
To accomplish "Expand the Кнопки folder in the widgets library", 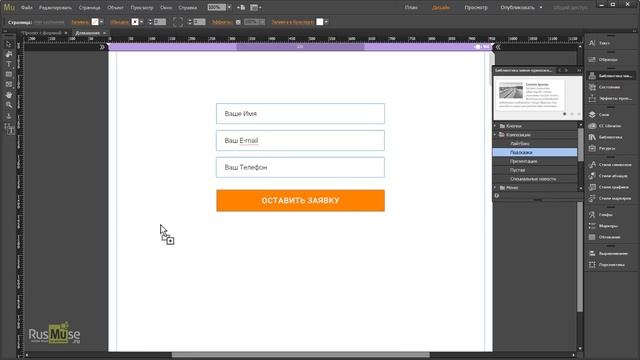I will (496, 126).
